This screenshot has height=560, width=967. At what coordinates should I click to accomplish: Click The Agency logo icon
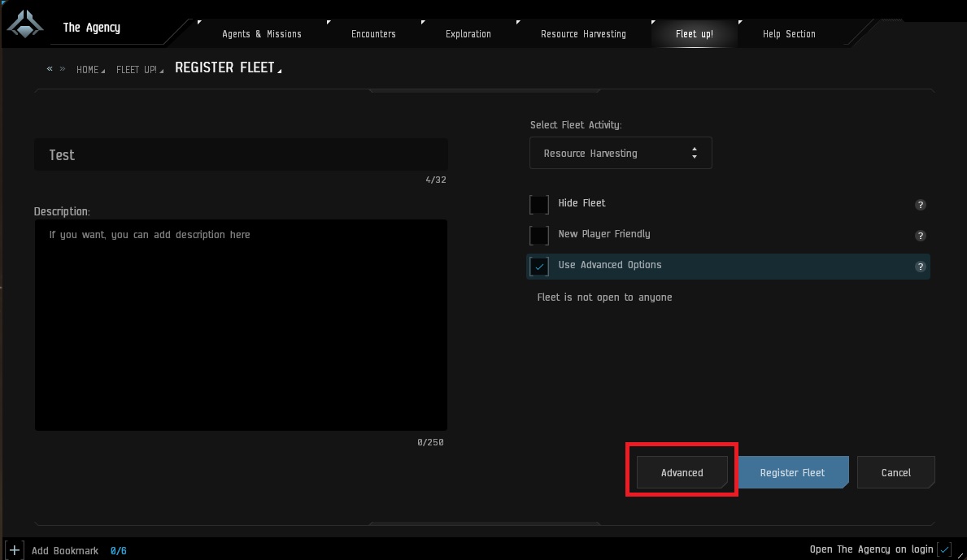24,24
